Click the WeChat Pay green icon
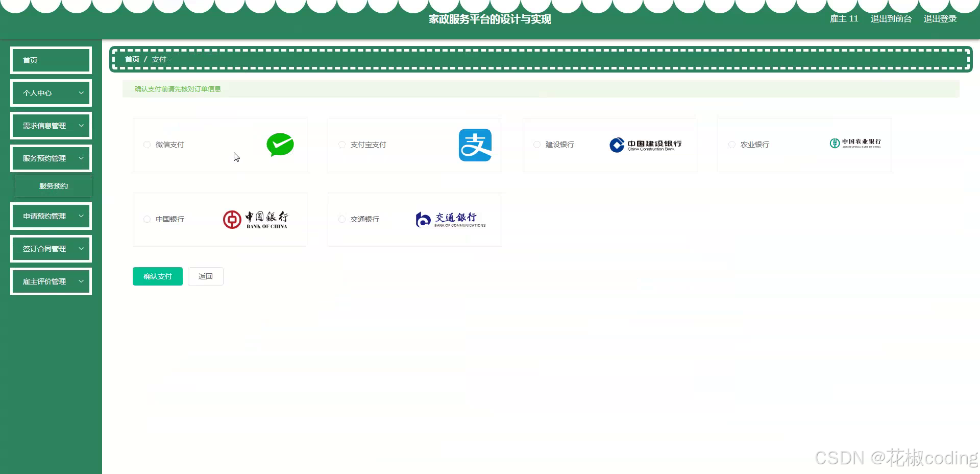 [x=280, y=145]
